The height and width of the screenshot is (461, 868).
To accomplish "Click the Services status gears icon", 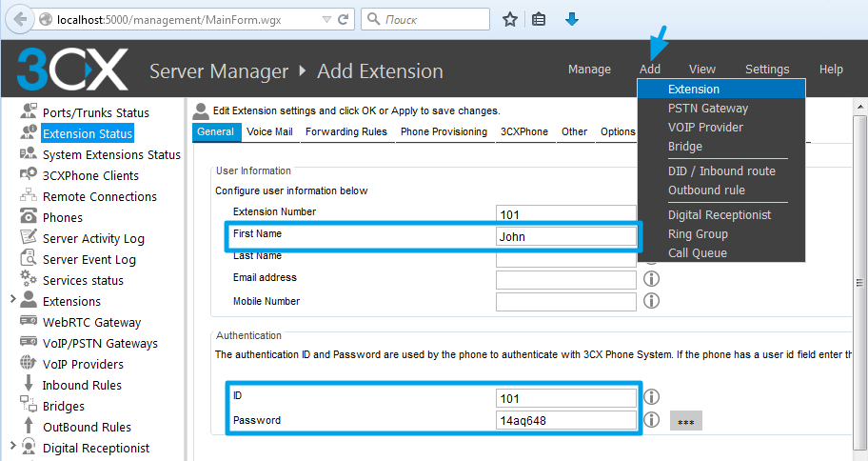I will 28,280.
